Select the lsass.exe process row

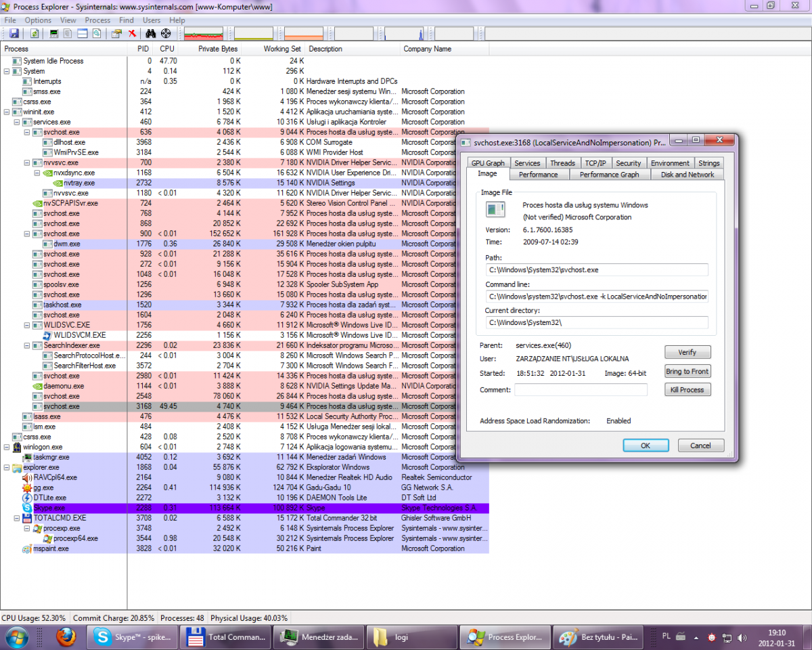[244, 416]
